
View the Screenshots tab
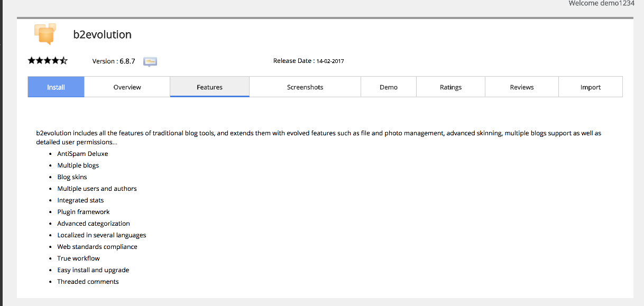pos(305,87)
